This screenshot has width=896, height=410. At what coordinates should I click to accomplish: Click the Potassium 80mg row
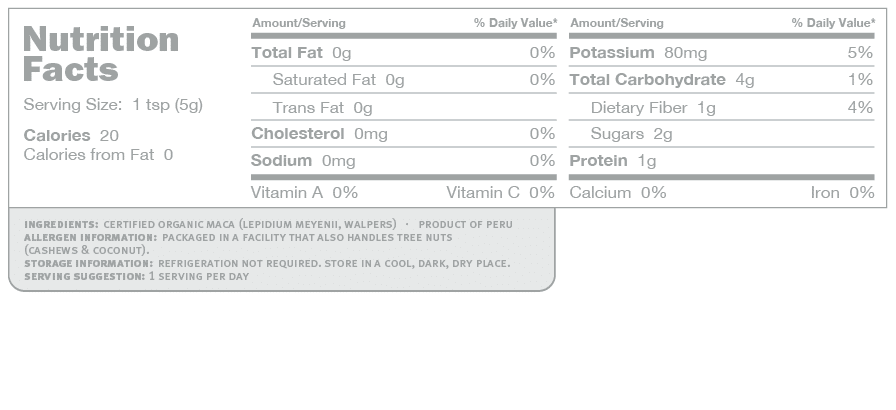[722, 53]
